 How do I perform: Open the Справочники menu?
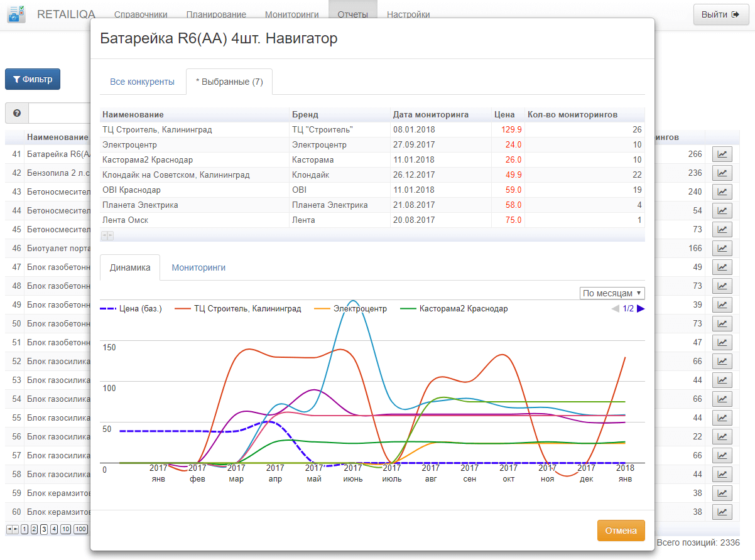pos(141,14)
